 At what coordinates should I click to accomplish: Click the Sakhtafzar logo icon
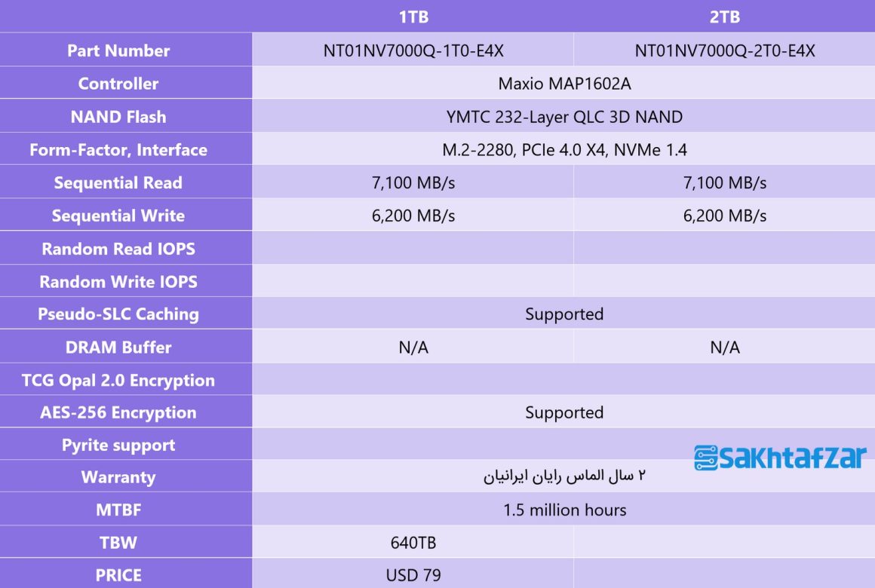pos(705,458)
